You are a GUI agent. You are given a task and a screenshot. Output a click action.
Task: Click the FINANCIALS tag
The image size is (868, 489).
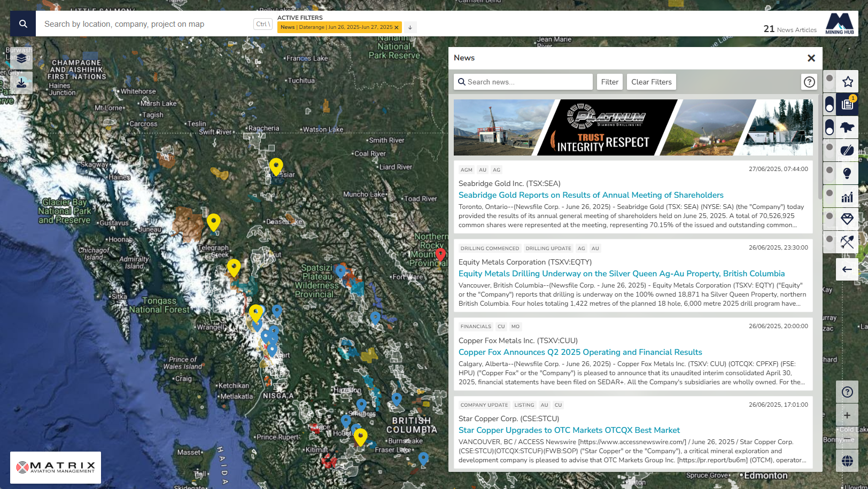click(x=476, y=327)
